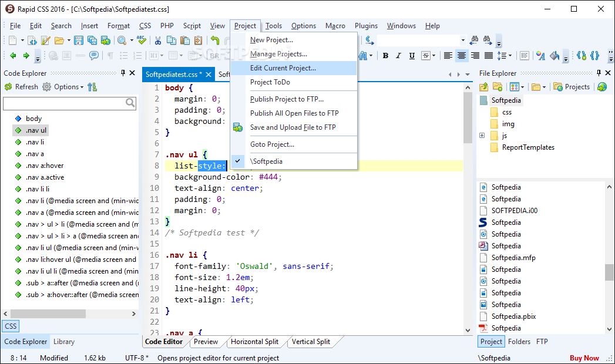Switch to the Library panel tab
The height and width of the screenshot is (364, 615).
64,342
